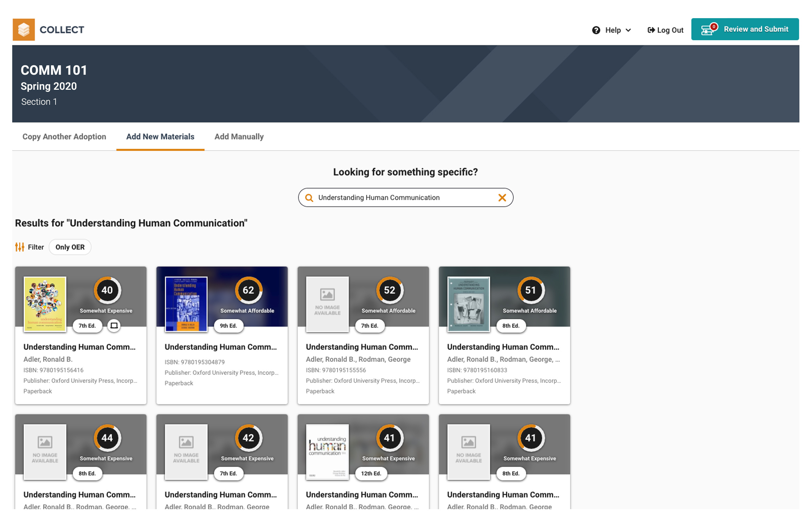The height and width of the screenshot is (521, 812).
Task: Click the 12th Ed. badge
Action: [371, 474]
